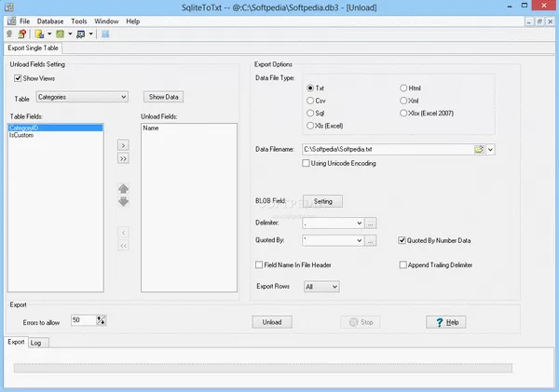Select the Html file type
This screenshot has height=392, width=559.
[403, 88]
